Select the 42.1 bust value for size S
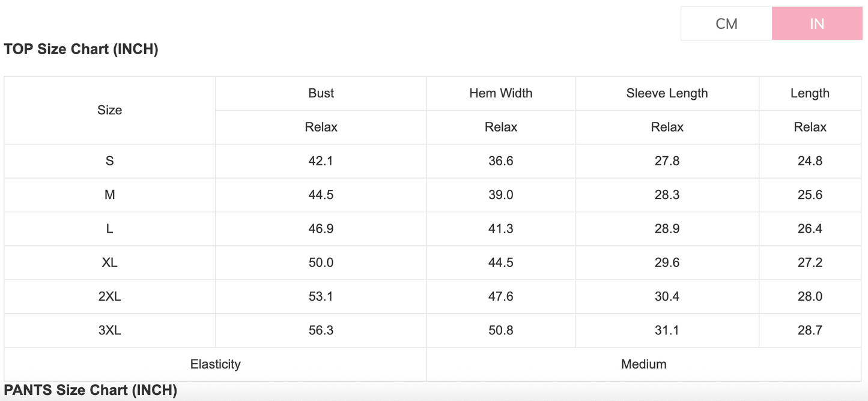This screenshot has width=868, height=401. 321,161
